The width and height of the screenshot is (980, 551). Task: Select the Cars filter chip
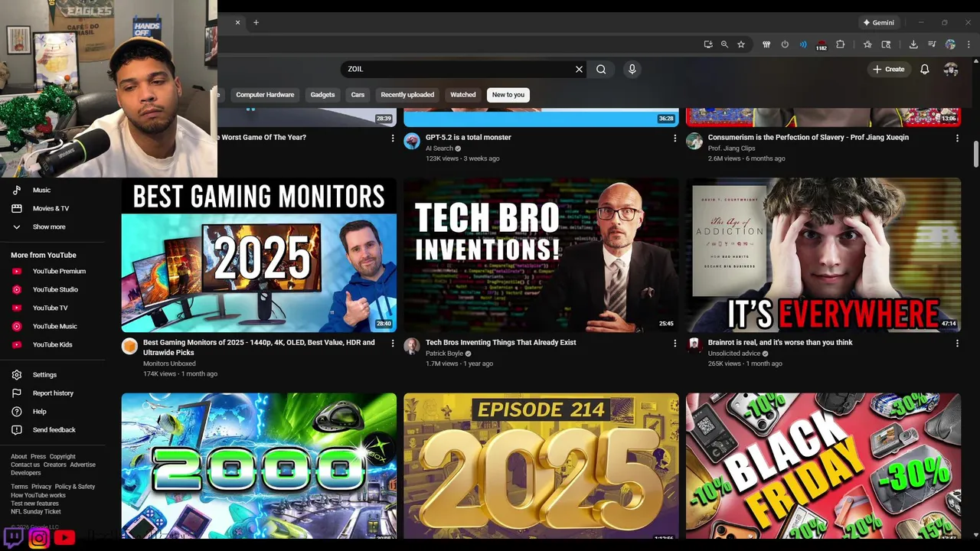[x=358, y=95]
